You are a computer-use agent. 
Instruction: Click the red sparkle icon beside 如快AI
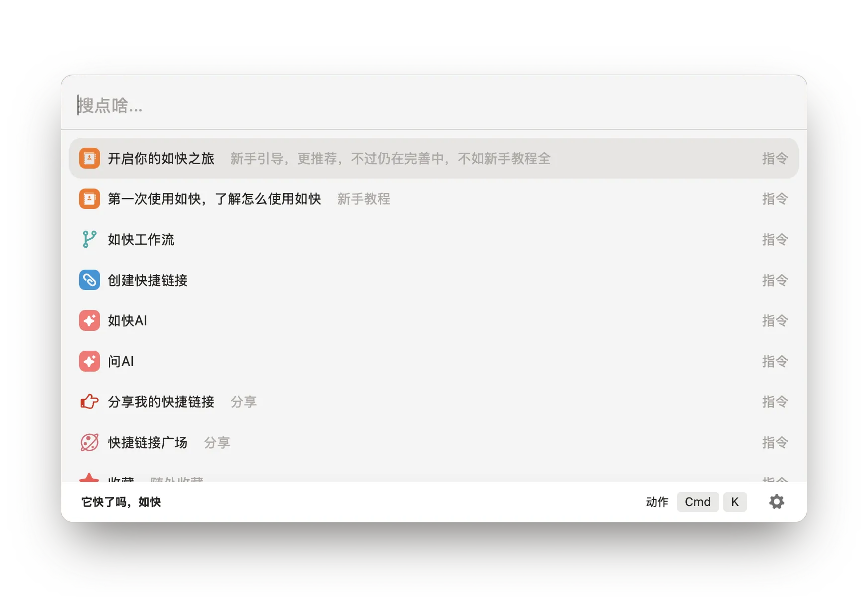click(90, 320)
